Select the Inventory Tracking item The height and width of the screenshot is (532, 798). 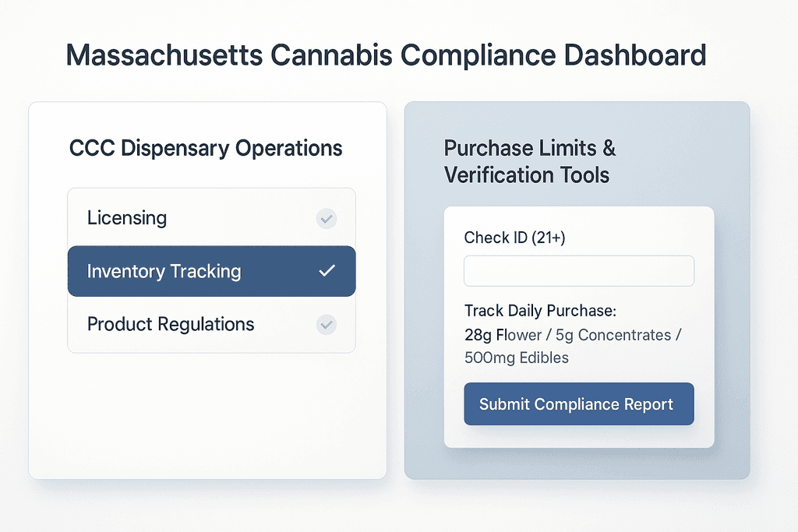pyautogui.click(x=164, y=271)
